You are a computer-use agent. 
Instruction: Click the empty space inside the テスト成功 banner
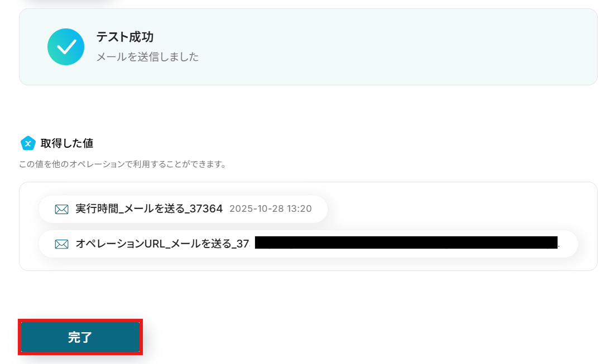pyautogui.click(x=392, y=47)
